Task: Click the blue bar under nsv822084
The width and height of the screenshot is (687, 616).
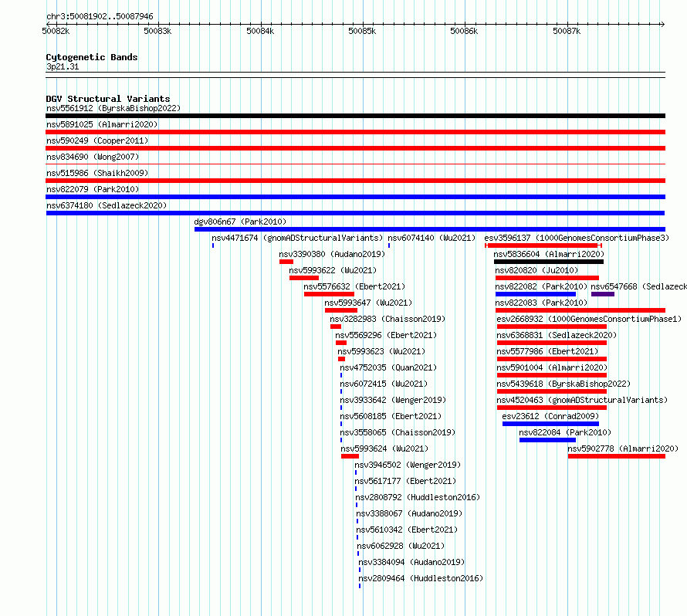Action: click(x=548, y=440)
